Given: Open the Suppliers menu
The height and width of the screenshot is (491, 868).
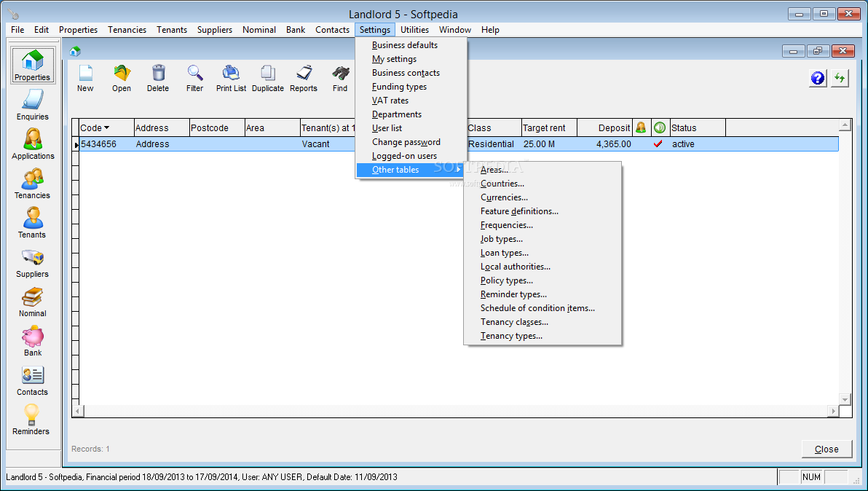Looking at the screenshot, I should (215, 30).
